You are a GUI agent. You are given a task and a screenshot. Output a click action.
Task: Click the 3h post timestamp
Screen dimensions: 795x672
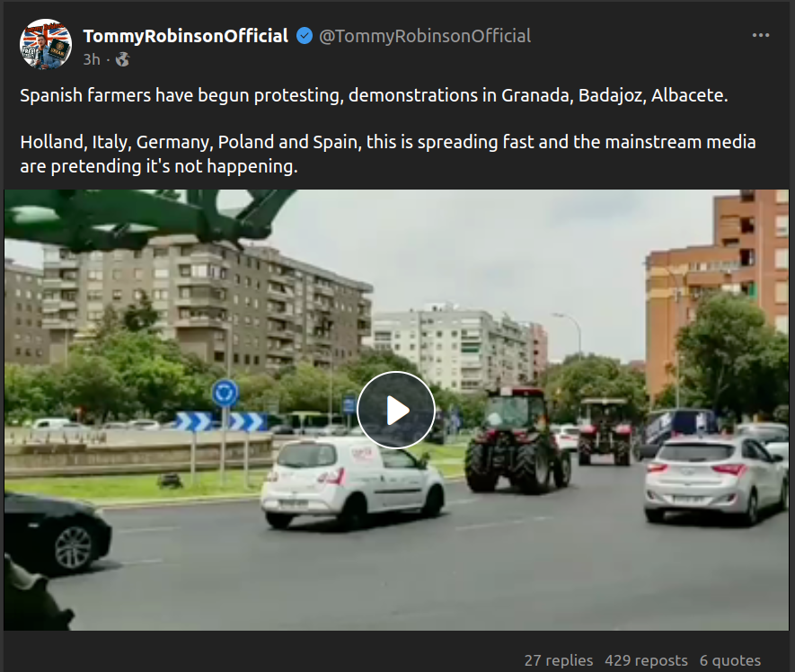click(x=92, y=59)
